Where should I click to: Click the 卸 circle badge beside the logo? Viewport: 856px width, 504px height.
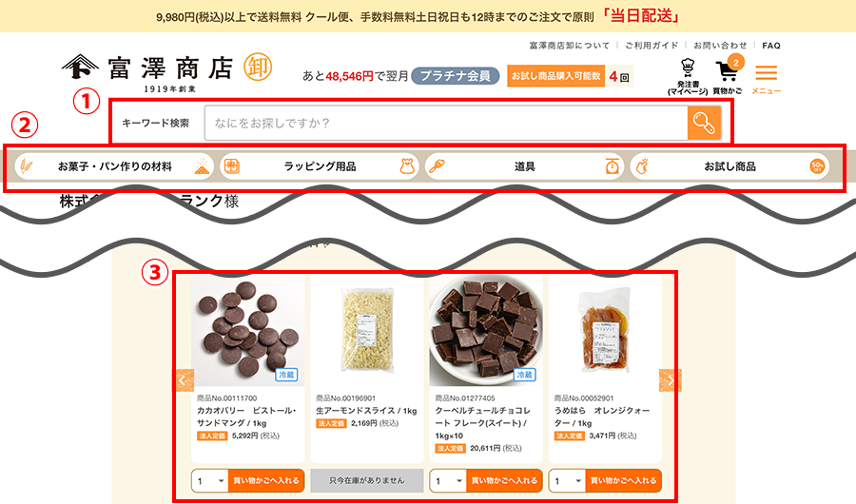(258, 68)
